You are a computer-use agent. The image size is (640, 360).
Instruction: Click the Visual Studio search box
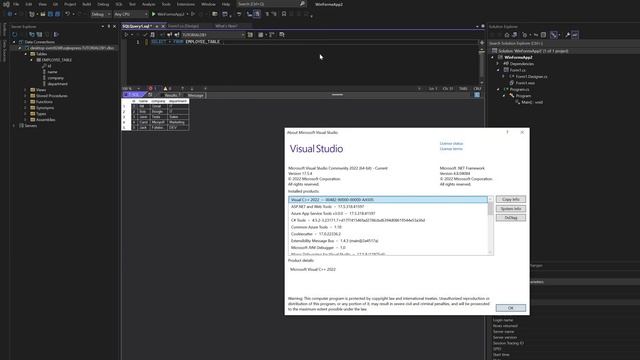click(271, 4)
